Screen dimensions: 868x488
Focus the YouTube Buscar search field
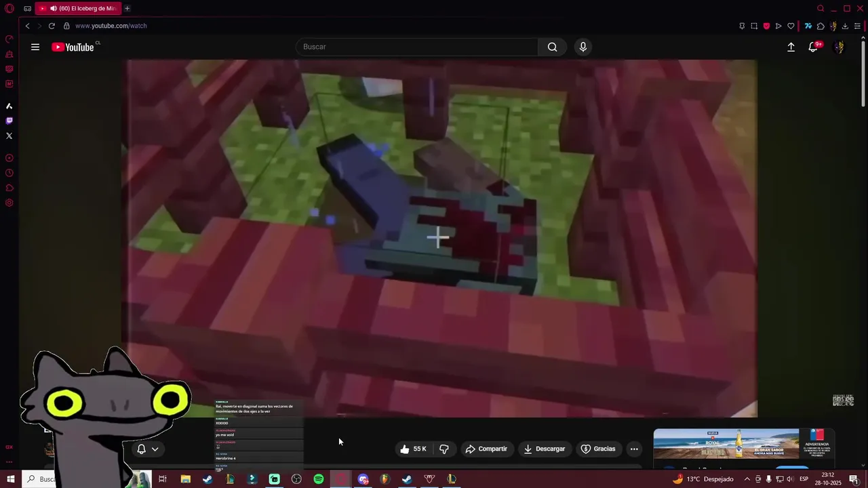[x=417, y=47]
